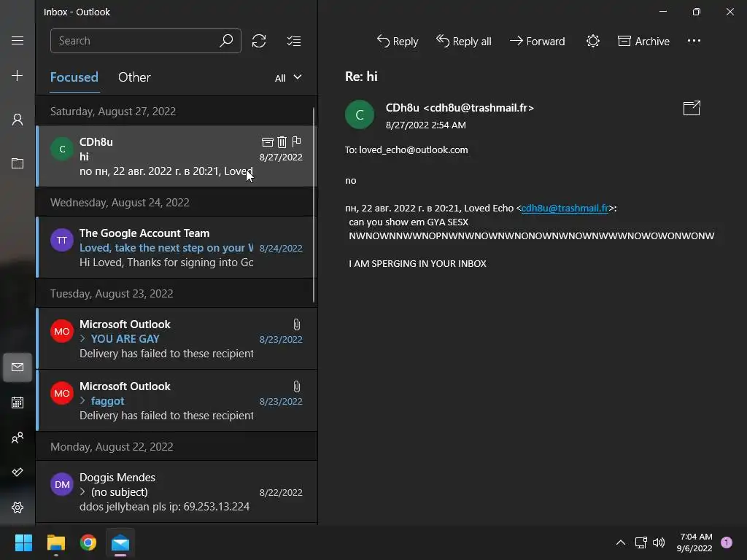
Task: Show hidden tray icons chevron
Action: 621,542
